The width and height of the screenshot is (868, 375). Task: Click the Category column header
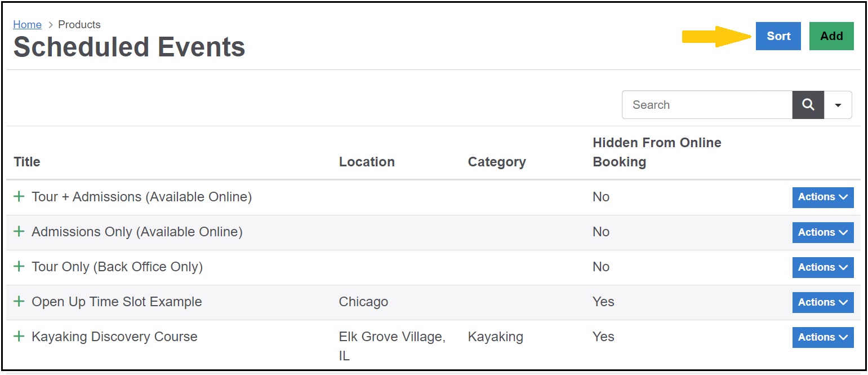point(497,162)
